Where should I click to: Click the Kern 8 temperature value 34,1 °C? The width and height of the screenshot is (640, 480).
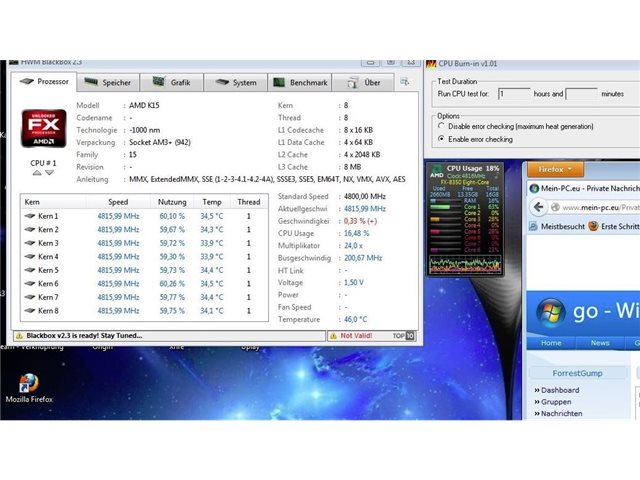tap(211, 311)
